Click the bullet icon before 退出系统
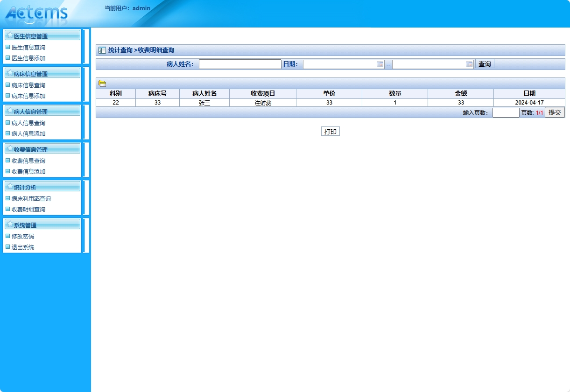The image size is (570, 392). coord(7,247)
